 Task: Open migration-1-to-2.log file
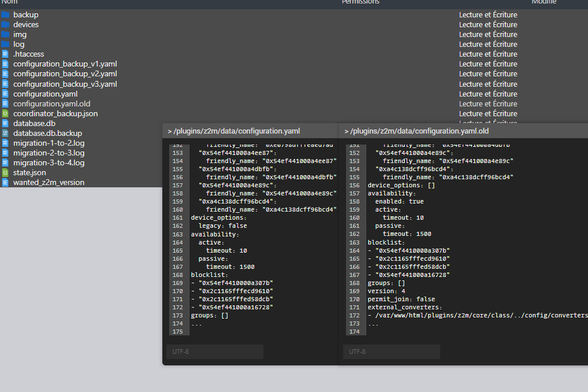click(49, 143)
